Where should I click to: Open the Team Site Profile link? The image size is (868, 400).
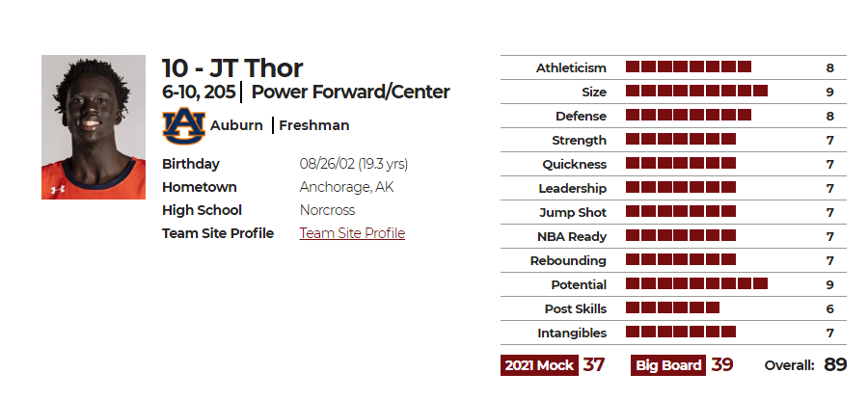[x=352, y=233]
